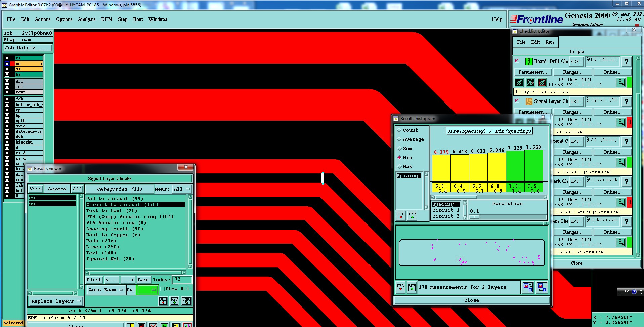Enable the Show All checkbox

point(163,289)
